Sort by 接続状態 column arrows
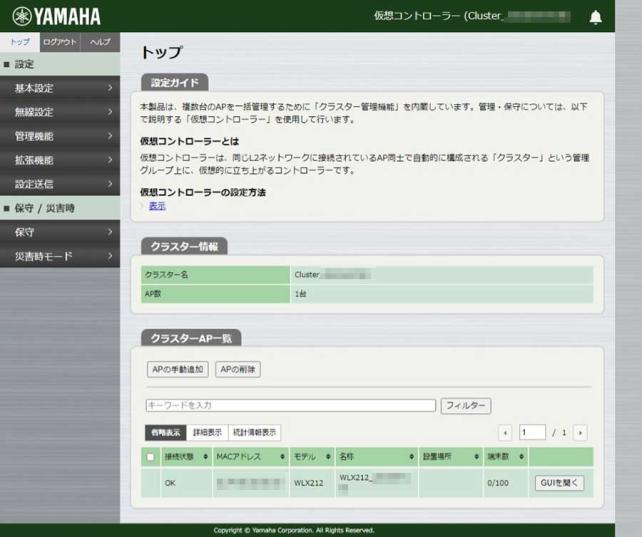This screenshot has height=537, width=642. pyautogui.click(x=206, y=456)
